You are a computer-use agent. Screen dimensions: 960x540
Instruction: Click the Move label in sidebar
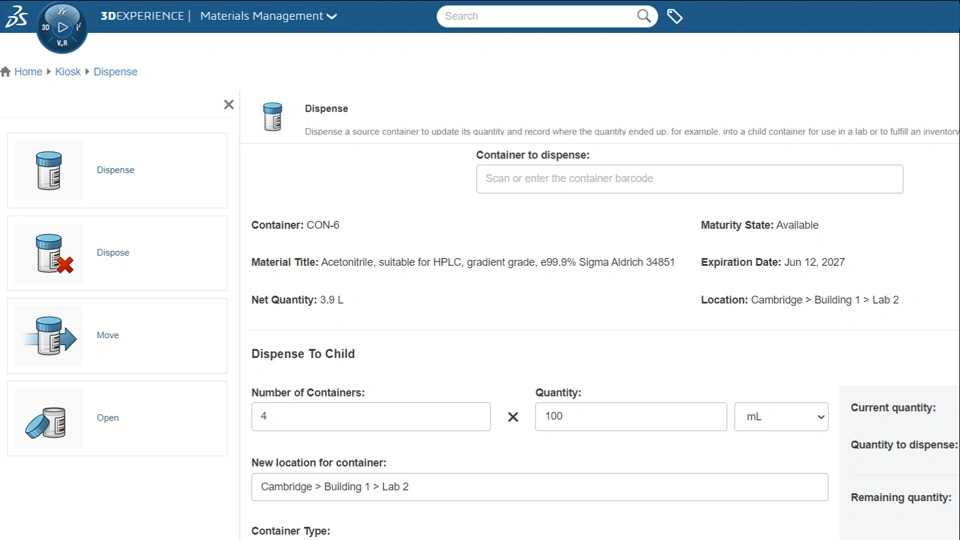(x=108, y=335)
